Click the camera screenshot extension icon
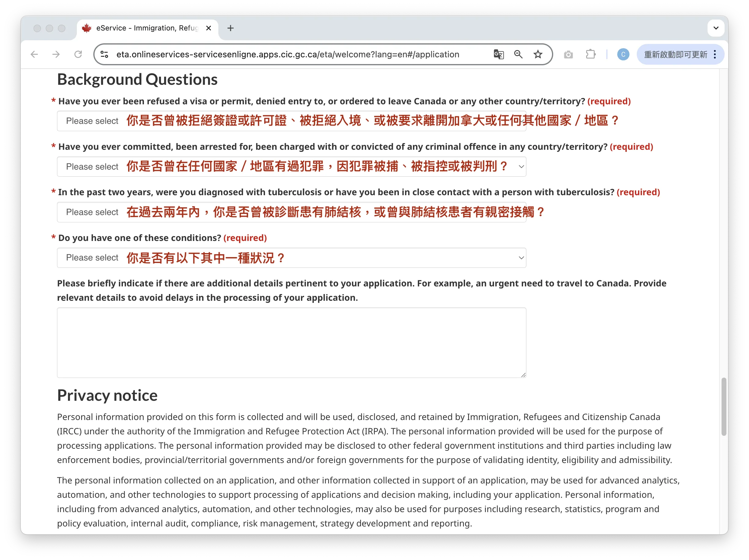This screenshot has width=749, height=560. (x=568, y=55)
